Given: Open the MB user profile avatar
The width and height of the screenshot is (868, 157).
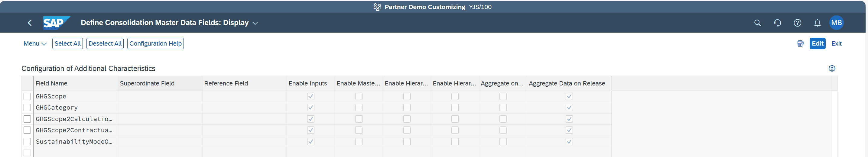Looking at the screenshot, I should point(836,23).
